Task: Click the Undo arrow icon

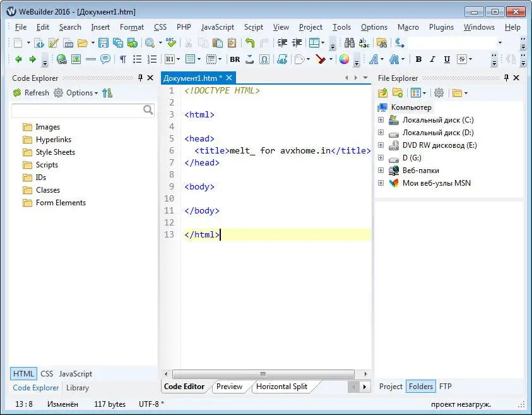Action: pyautogui.click(x=250, y=43)
